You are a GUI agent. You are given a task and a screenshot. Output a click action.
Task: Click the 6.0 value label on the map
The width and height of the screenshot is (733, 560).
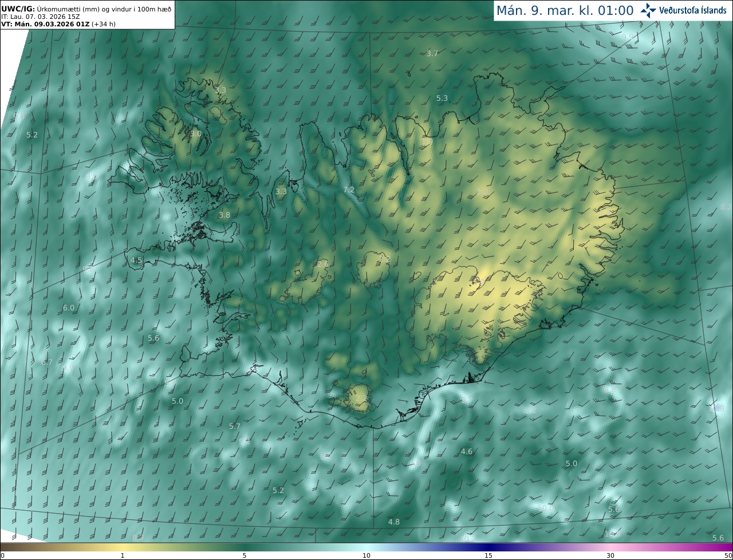click(x=69, y=307)
